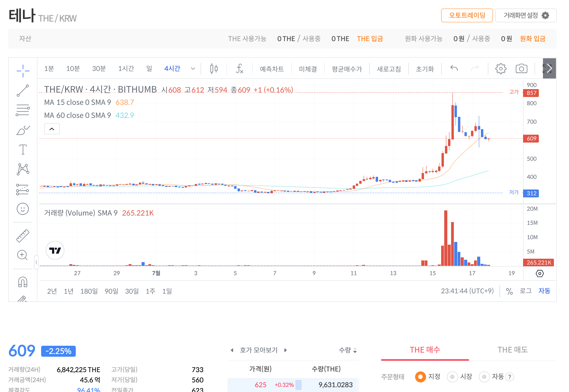569x392 pixels.
Task: Switch to 1시간 interval
Action: 126,69
